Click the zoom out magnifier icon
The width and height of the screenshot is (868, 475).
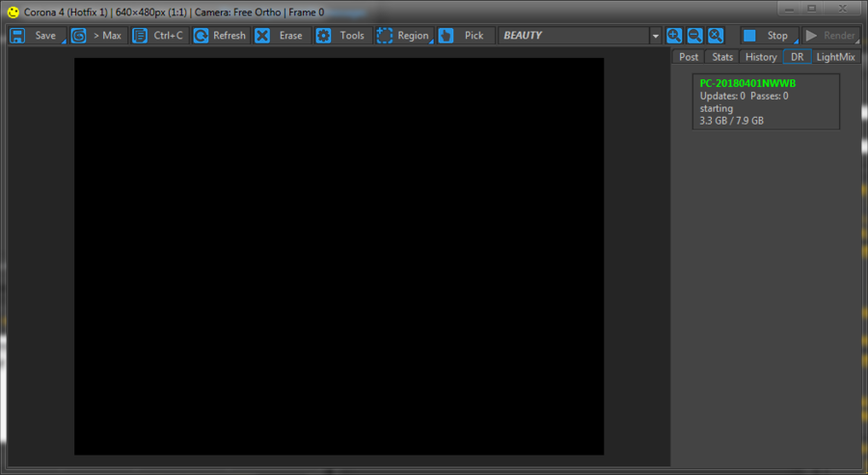[x=694, y=36]
